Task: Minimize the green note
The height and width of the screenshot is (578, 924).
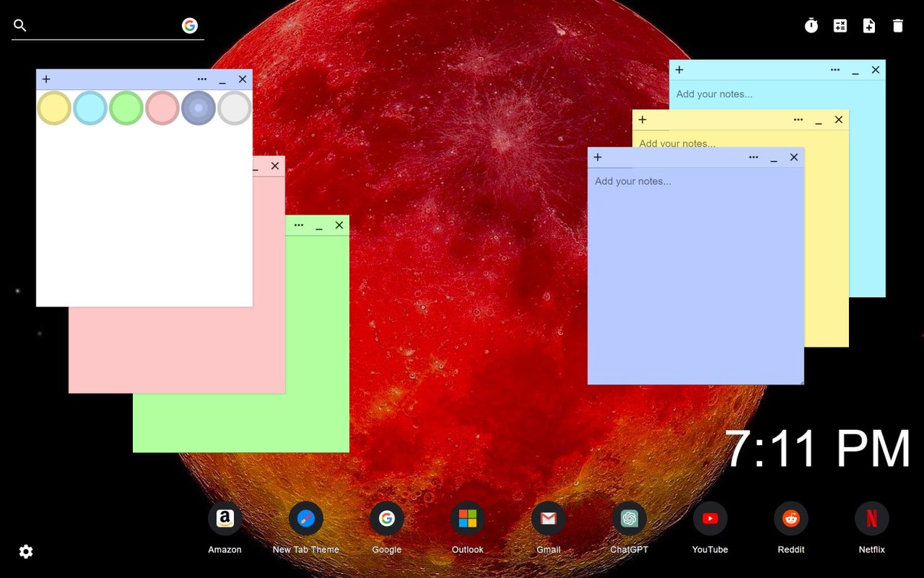Action: [319, 226]
